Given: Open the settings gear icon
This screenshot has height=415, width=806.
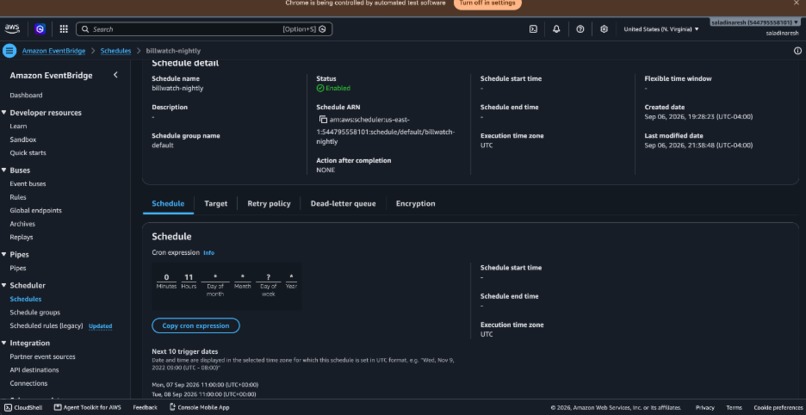Looking at the screenshot, I should pos(604,29).
